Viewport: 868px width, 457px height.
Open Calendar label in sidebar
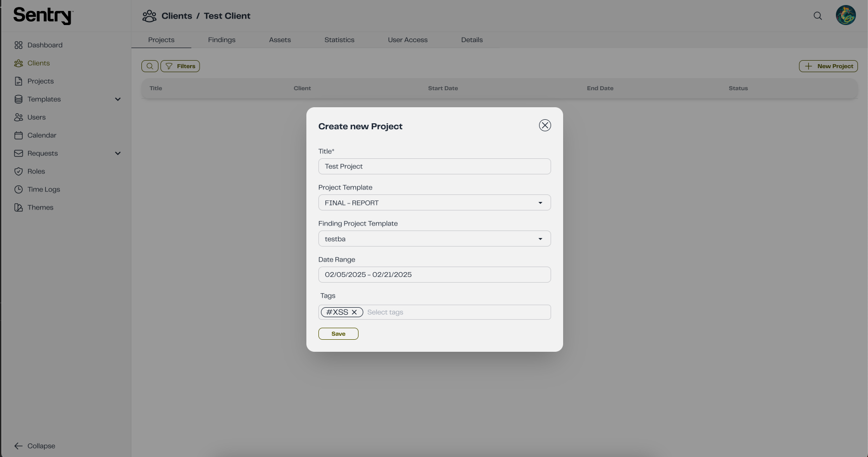click(x=42, y=135)
